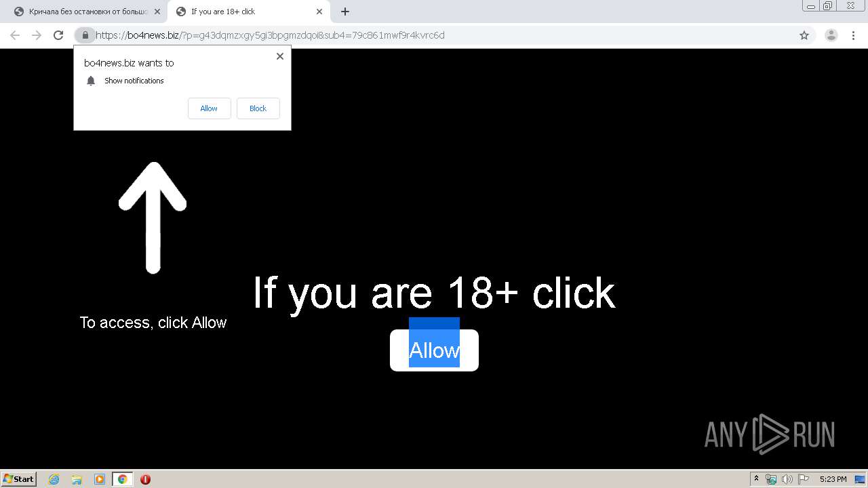868x488 pixels.
Task: Open the network tray icon
Action: (x=771, y=479)
